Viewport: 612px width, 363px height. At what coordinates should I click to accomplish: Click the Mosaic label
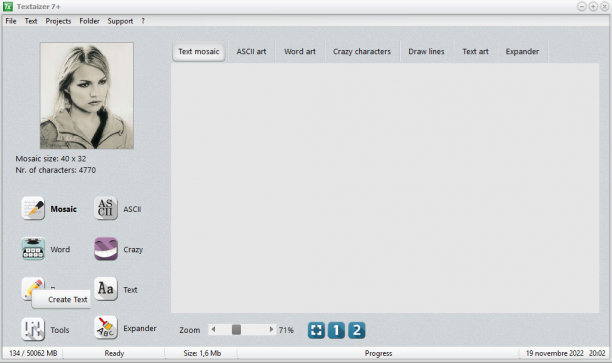coord(64,209)
